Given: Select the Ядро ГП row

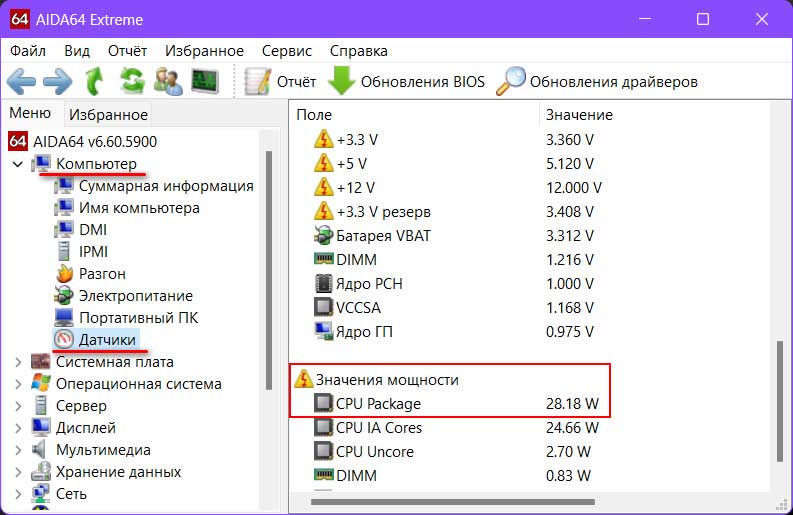Looking at the screenshot, I should (453, 332).
